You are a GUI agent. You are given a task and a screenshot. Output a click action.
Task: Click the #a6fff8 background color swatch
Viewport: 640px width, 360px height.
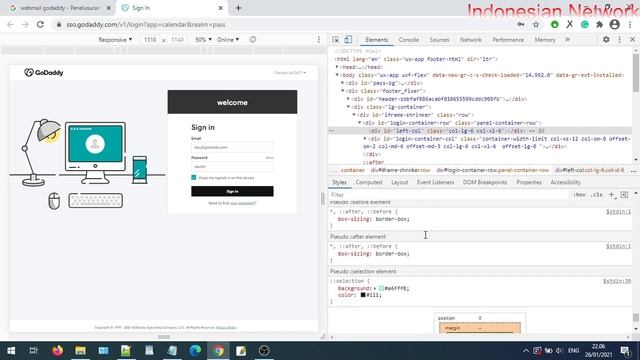coord(381,288)
